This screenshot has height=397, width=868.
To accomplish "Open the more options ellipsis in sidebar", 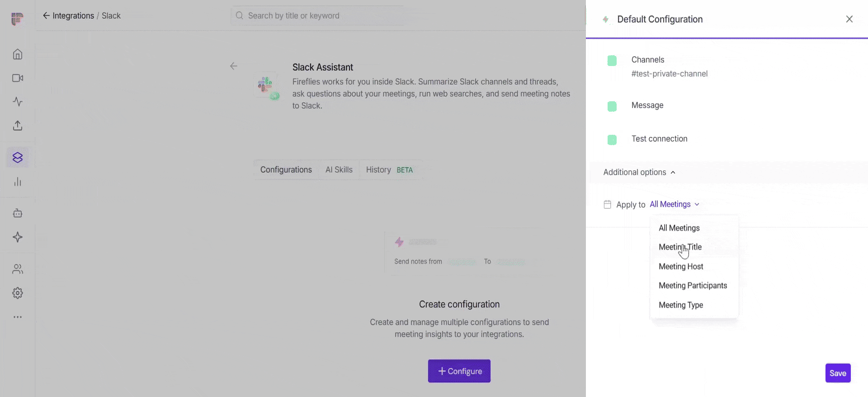I will [18, 317].
